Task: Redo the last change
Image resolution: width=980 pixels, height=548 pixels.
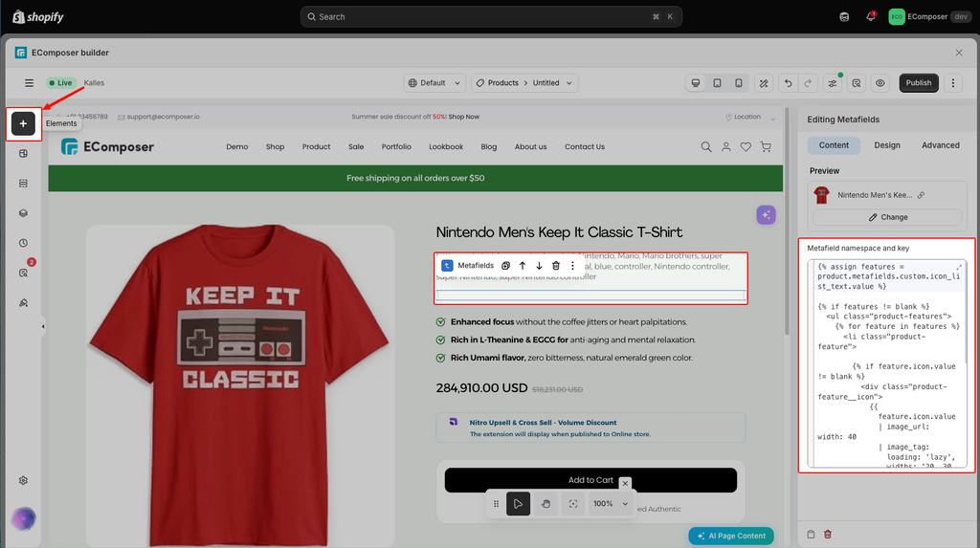Action: coord(808,83)
